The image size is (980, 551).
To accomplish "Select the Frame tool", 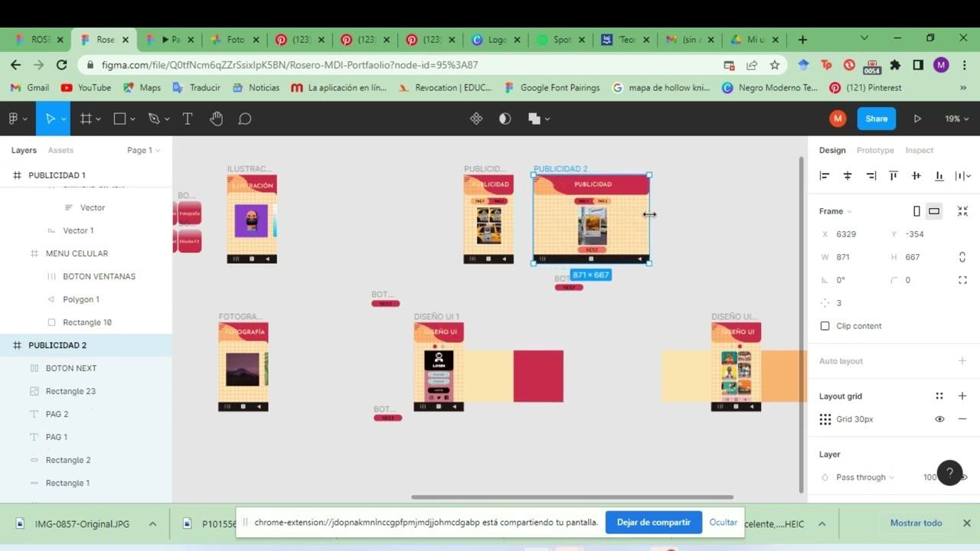I will pyautogui.click(x=86, y=119).
